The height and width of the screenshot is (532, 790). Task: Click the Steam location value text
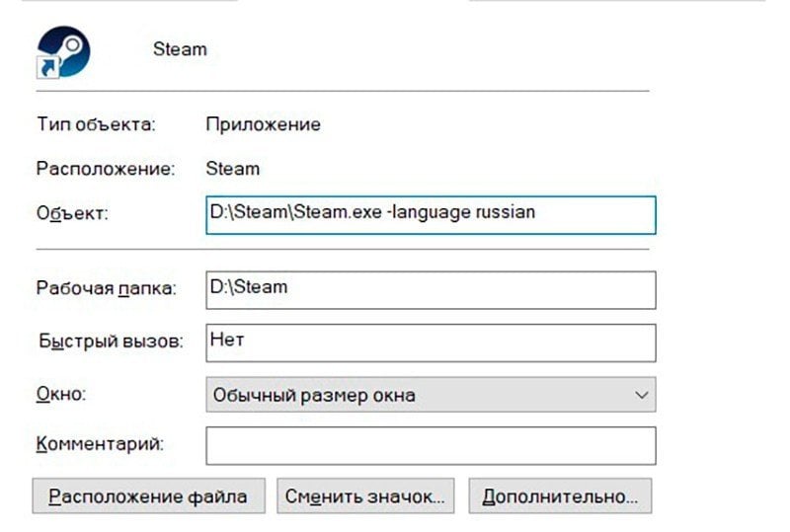(233, 168)
